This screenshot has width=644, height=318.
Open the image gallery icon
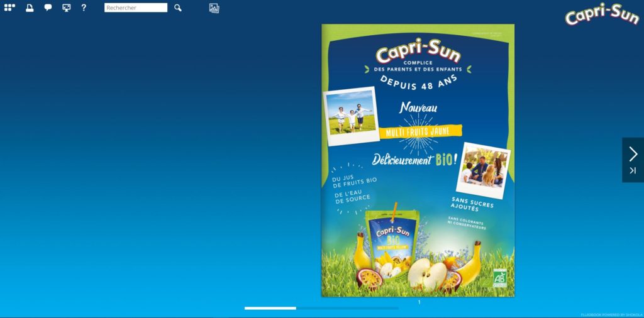[214, 8]
